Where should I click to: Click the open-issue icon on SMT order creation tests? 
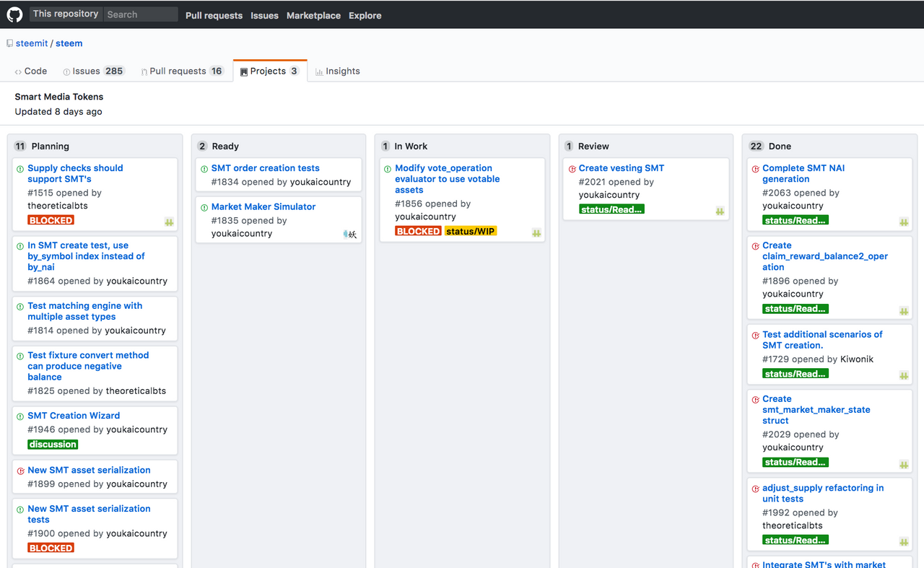(204, 169)
